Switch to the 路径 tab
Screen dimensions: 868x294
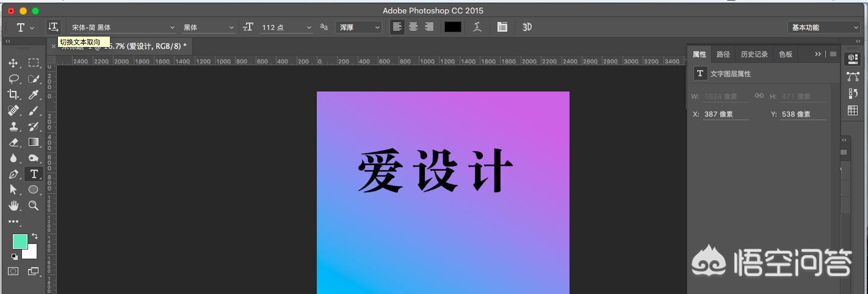[723, 54]
